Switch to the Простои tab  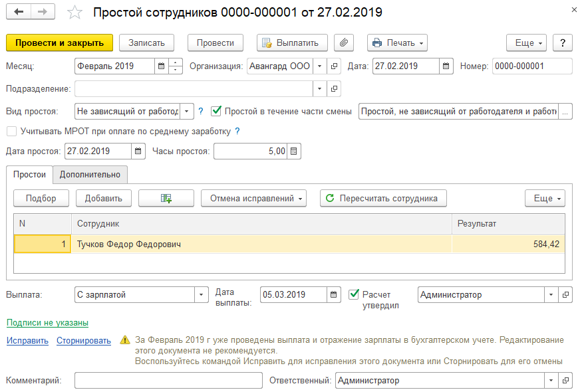tap(29, 174)
